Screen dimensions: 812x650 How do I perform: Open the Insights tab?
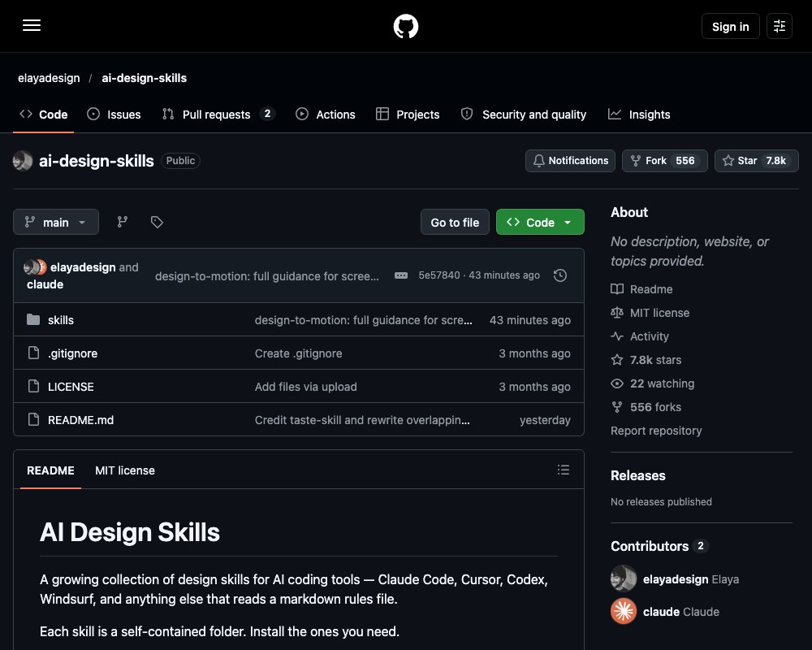pyautogui.click(x=639, y=115)
